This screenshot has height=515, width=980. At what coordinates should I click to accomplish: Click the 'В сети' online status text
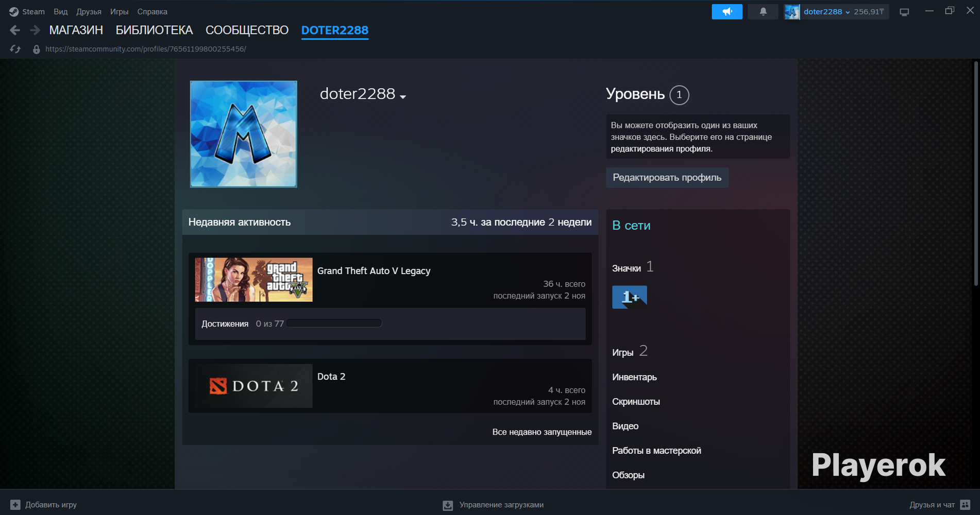pyautogui.click(x=631, y=226)
